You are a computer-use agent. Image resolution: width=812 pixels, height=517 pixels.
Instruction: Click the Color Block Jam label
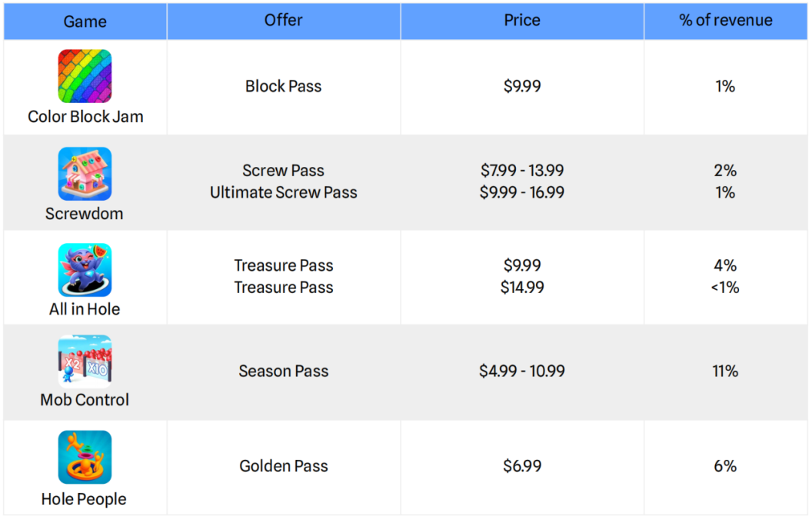click(x=85, y=117)
